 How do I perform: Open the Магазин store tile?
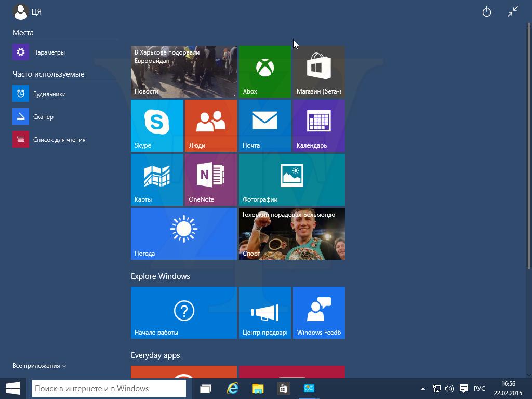318,72
